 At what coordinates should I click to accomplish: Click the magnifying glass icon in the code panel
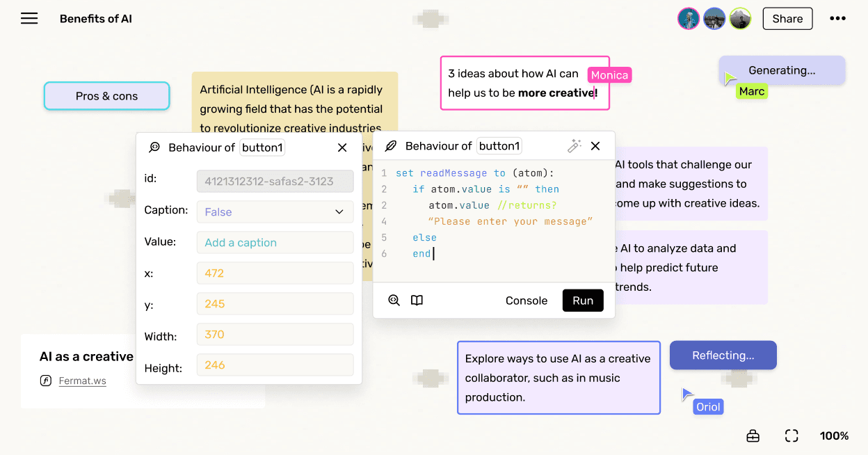394,300
